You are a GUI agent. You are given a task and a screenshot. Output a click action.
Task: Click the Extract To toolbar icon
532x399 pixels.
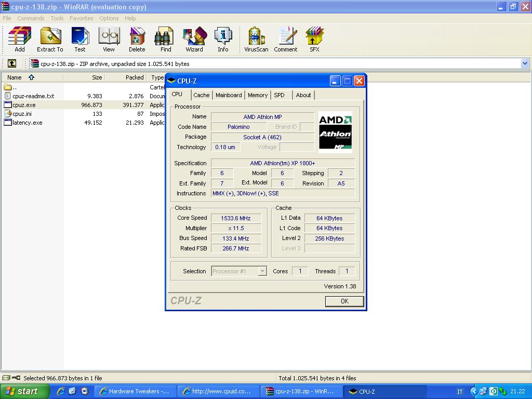click(x=50, y=39)
